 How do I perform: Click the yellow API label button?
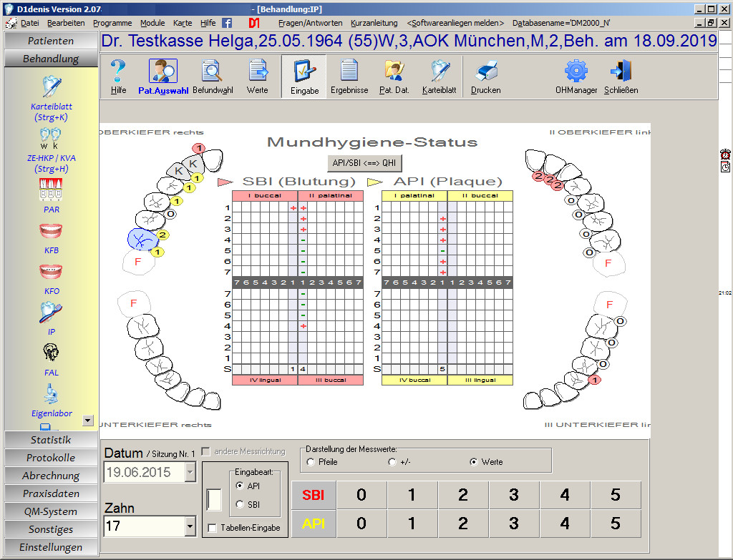314,524
